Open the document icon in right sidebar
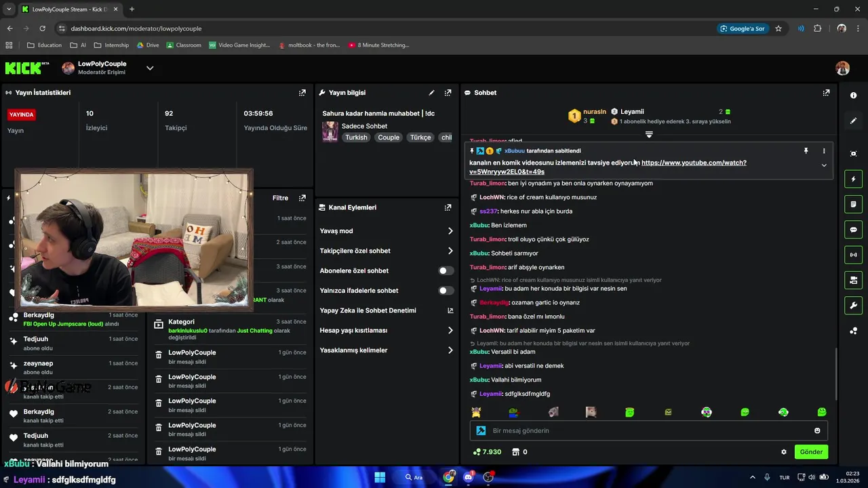This screenshot has width=868, height=488. 853,204
